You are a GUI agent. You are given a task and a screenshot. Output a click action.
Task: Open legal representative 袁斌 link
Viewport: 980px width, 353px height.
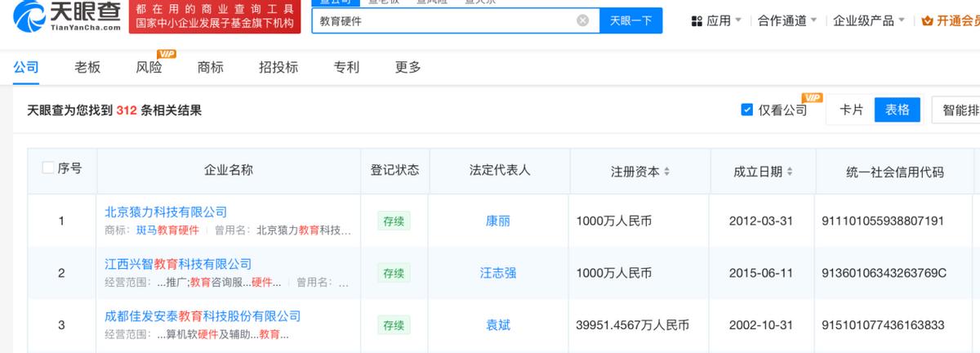(x=497, y=324)
